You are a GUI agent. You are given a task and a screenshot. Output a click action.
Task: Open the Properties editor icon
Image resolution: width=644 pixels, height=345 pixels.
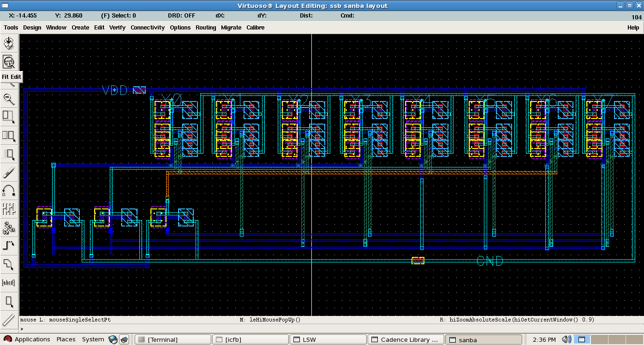9,209
